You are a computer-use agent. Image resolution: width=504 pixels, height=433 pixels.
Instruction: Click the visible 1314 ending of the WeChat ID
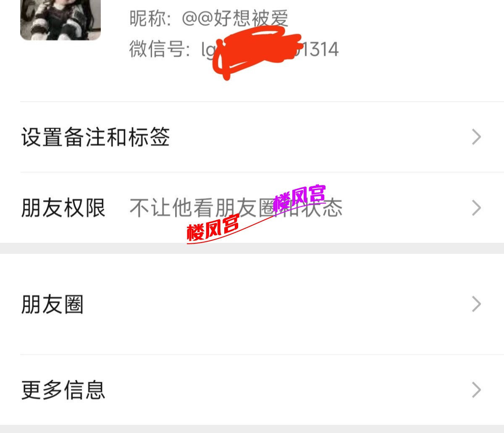click(319, 50)
